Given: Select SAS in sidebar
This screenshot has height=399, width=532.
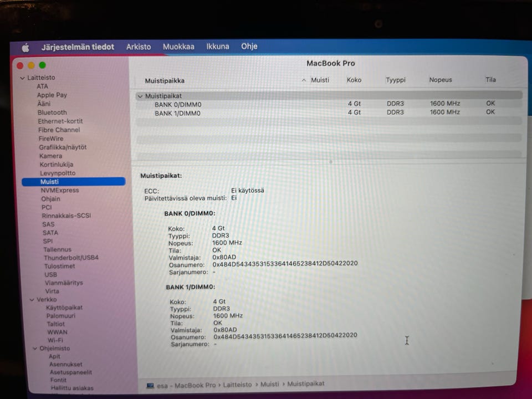Looking at the screenshot, I should click(48, 224).
